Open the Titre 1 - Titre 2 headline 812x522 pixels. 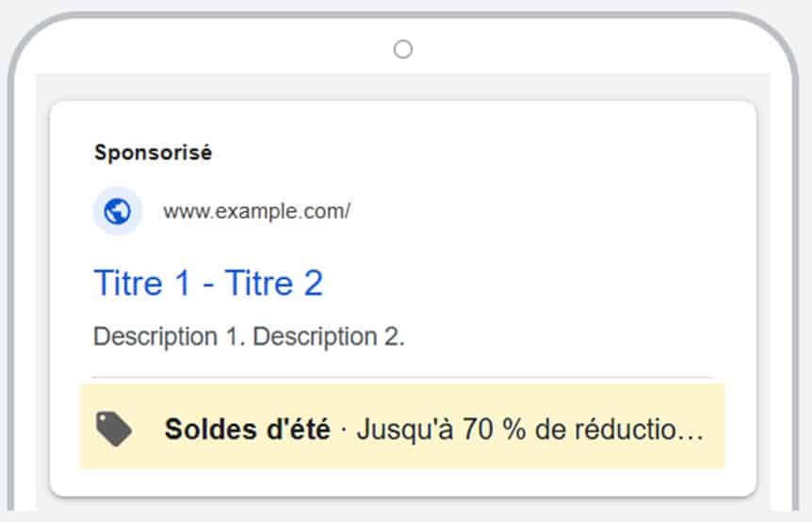coord(208,284)
